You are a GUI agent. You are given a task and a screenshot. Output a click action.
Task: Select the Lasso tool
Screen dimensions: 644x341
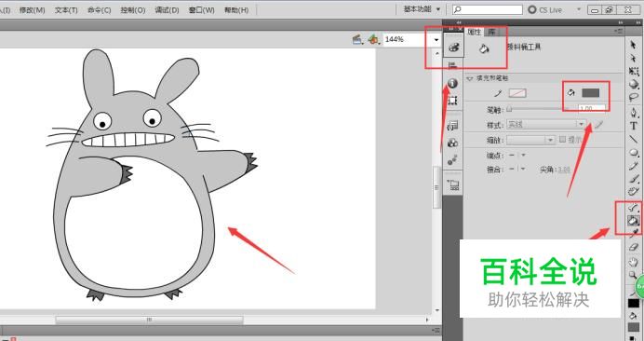pyautogui.click(x=634, y=98)
